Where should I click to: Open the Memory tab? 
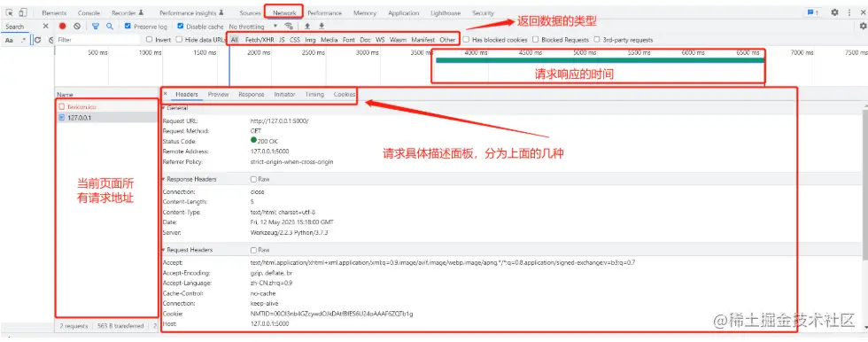365,12
